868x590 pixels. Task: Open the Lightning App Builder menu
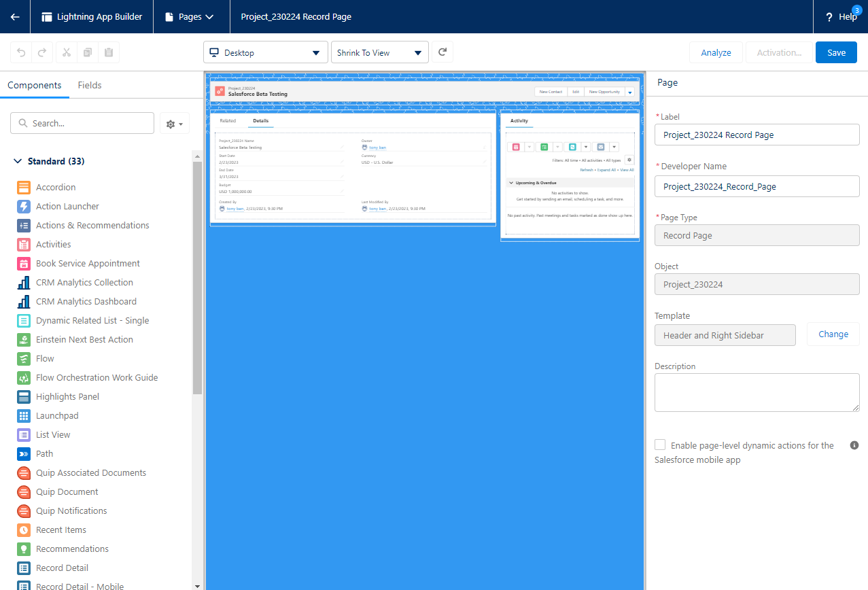[92, 16]
